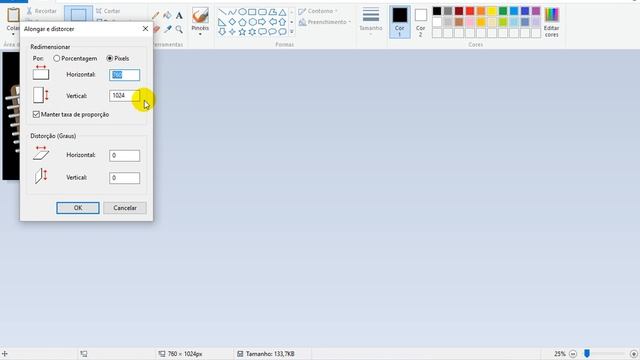640x360 pixels.
Task: Click the zoom out minus button
Action: (x=573, y=354)
